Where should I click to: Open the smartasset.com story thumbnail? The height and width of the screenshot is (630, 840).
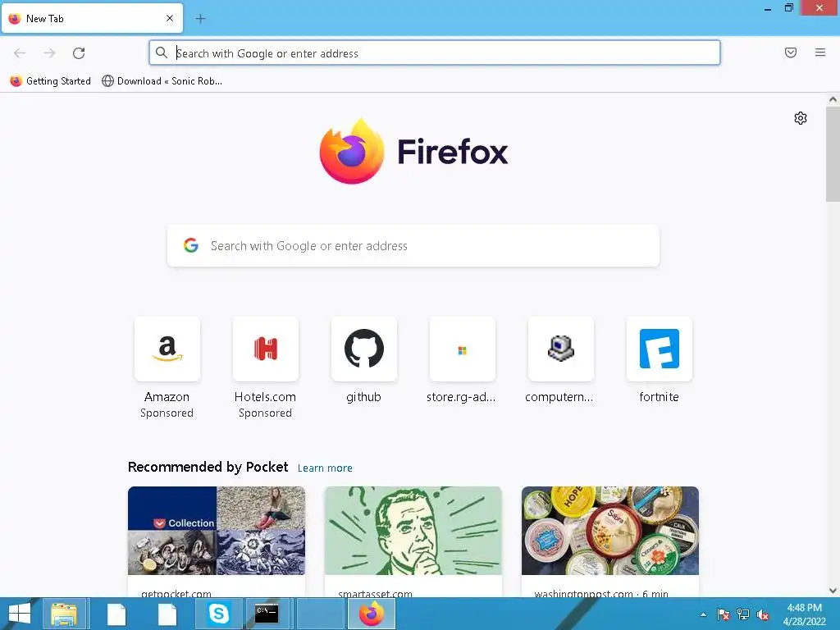tap(413, 531)
